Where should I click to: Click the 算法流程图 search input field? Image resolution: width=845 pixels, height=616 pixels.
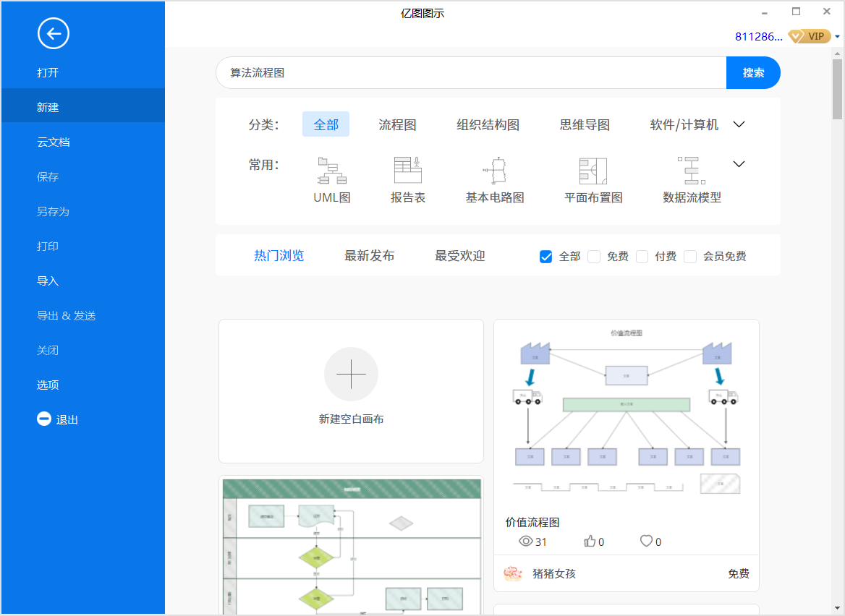point(471,73)
